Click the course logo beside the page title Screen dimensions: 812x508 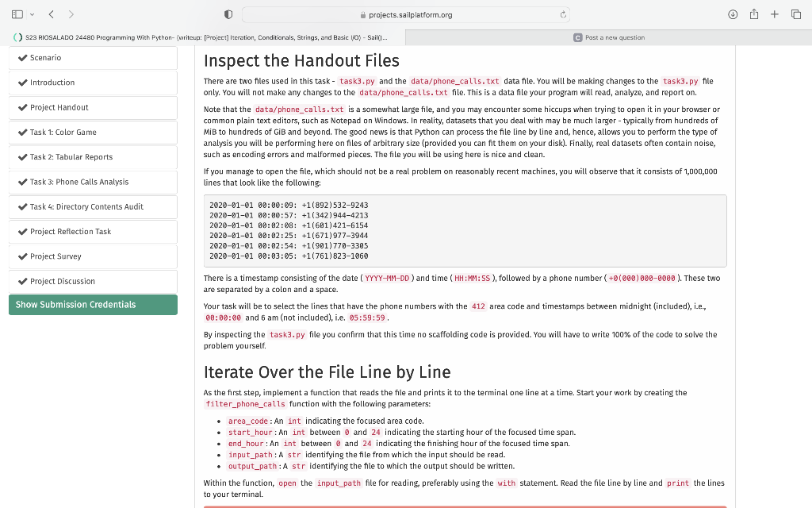[14, 37]
